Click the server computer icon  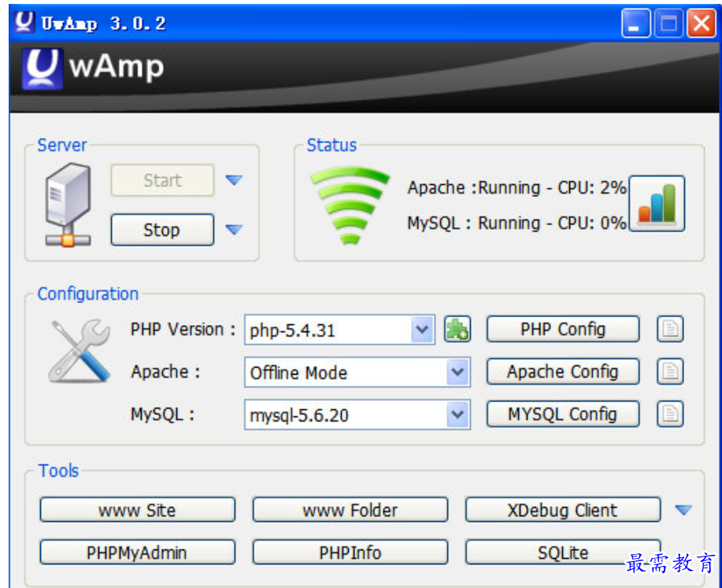click(68, 205)
